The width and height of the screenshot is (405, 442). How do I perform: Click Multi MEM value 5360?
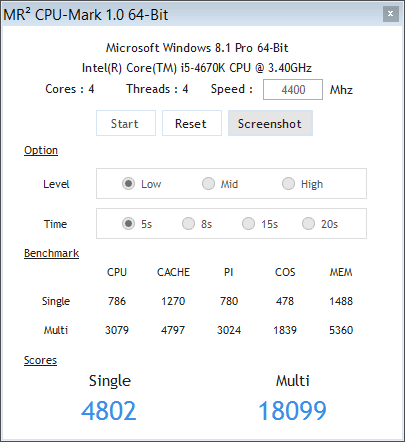(341, 330)
